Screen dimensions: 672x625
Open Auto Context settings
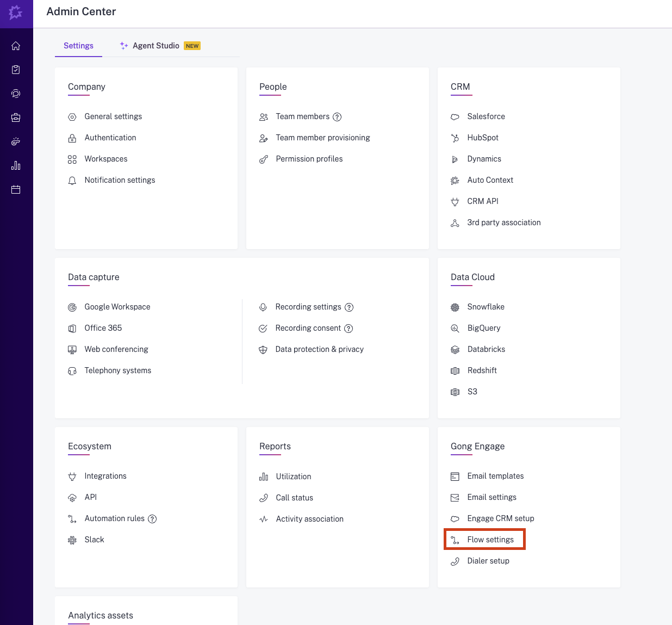pyautogui.click(x=490, y=180)
